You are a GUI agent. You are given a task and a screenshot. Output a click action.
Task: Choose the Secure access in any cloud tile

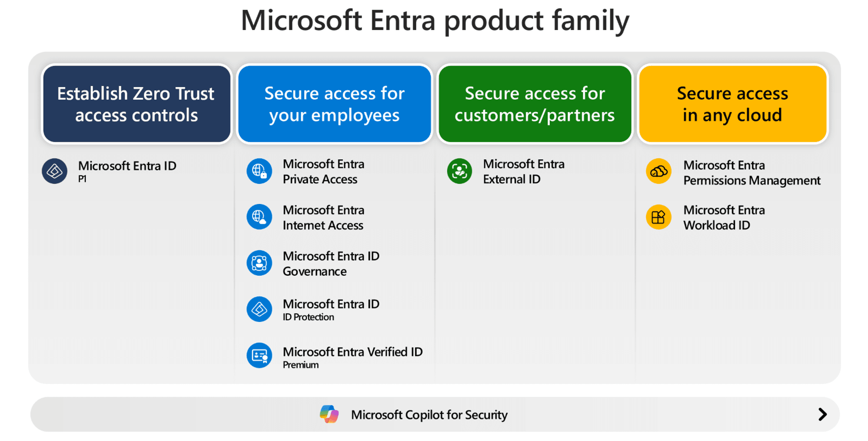732,104
